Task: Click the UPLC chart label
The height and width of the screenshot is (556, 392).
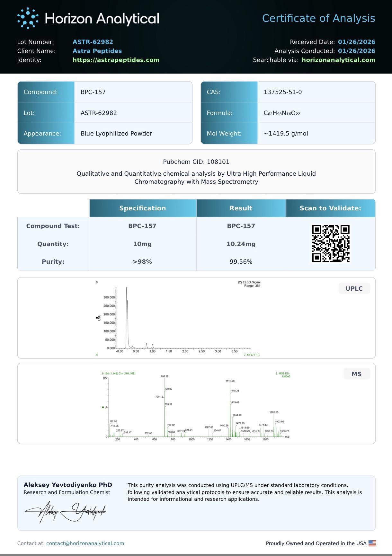Action: tap(354, 288)
